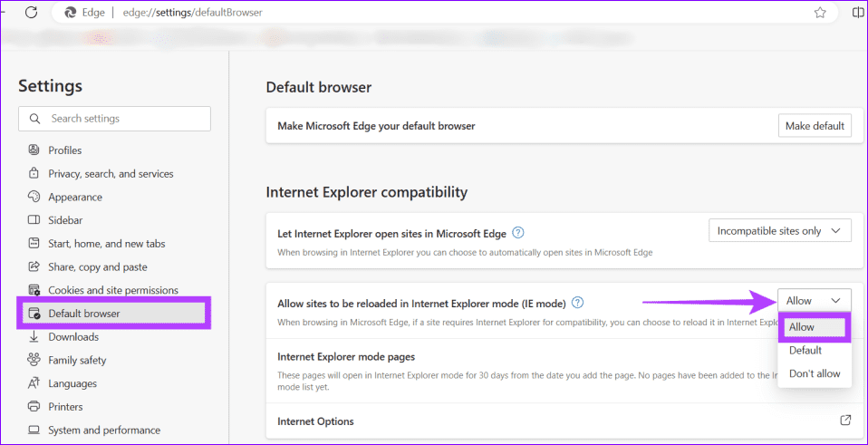Click the 'Internet Explorer mode pages' heading
This screenshot has height=445, width=868.
pos(346,356)
